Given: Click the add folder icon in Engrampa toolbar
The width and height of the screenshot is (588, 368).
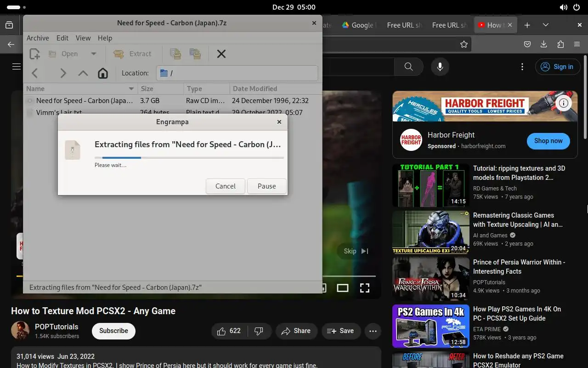Looking at the screenshot, I should pyautogui.click(x=195, y=54).
